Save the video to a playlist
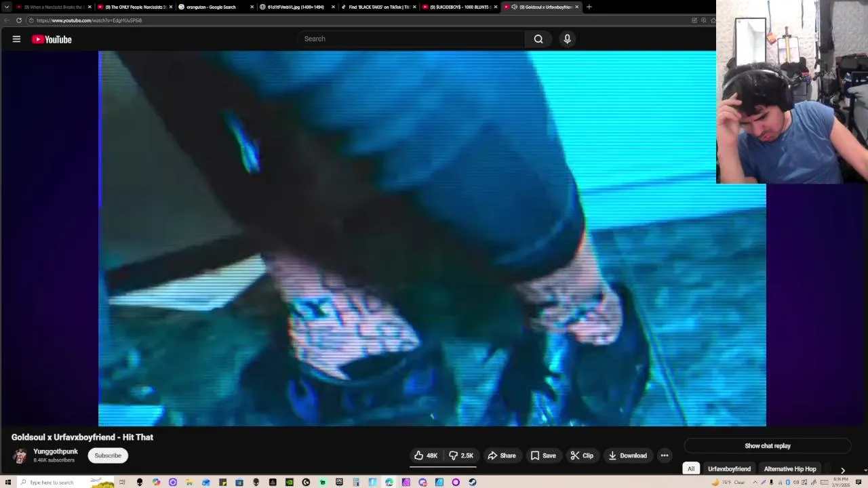Viewport: 868px width, 488px height. (543, 455)
